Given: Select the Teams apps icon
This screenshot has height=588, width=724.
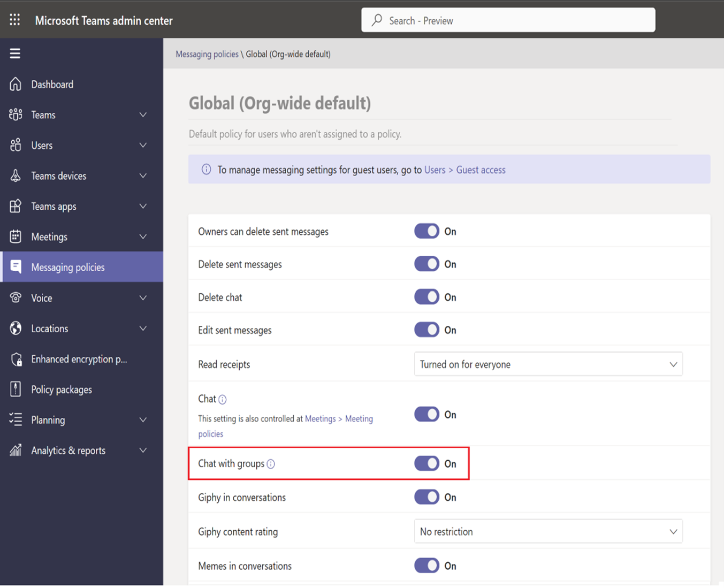Looking at the screenshot, I should coord(16,206).
